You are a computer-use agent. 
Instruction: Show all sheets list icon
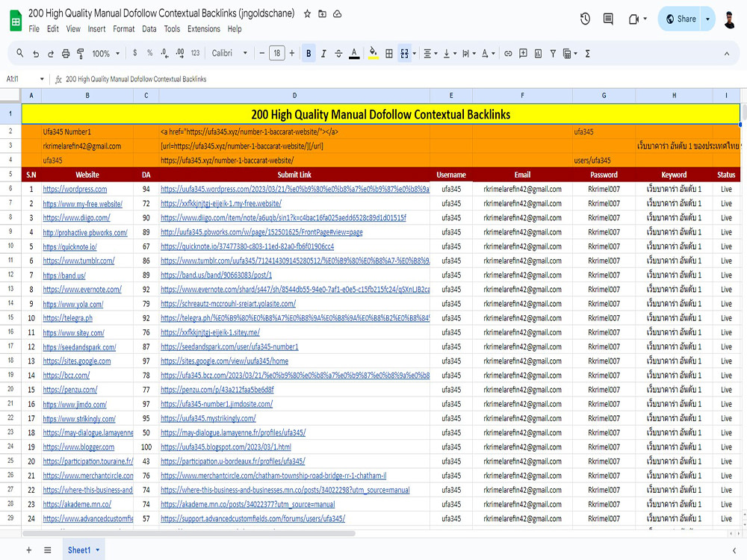[47, 550]
